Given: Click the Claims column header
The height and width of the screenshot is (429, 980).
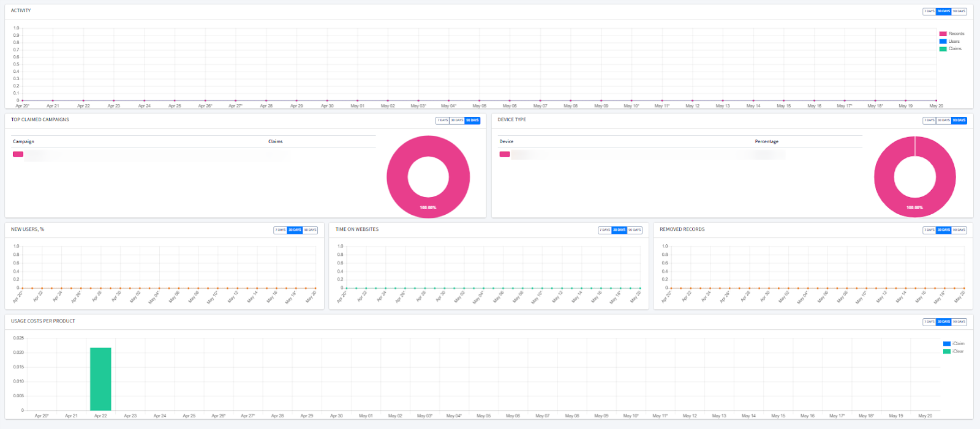Looking at the screenshot, I should pos(276,141).
